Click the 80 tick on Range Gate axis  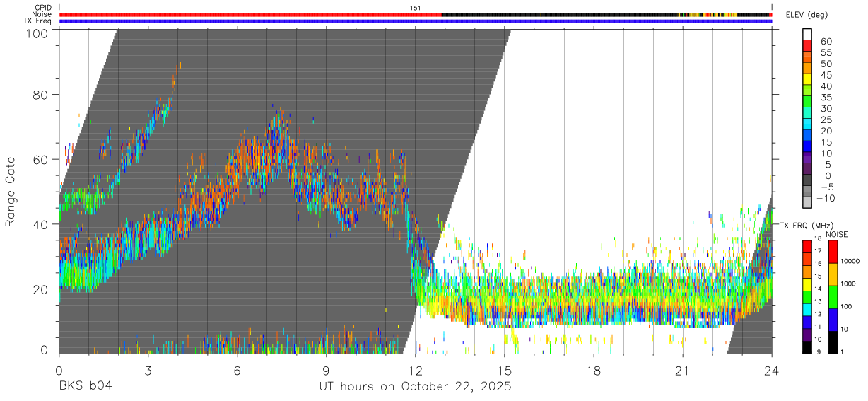tap(40, 95)
